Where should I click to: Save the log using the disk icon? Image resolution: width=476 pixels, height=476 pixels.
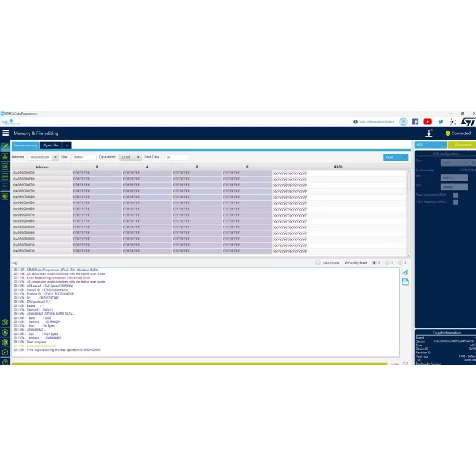tap(405, 282)
